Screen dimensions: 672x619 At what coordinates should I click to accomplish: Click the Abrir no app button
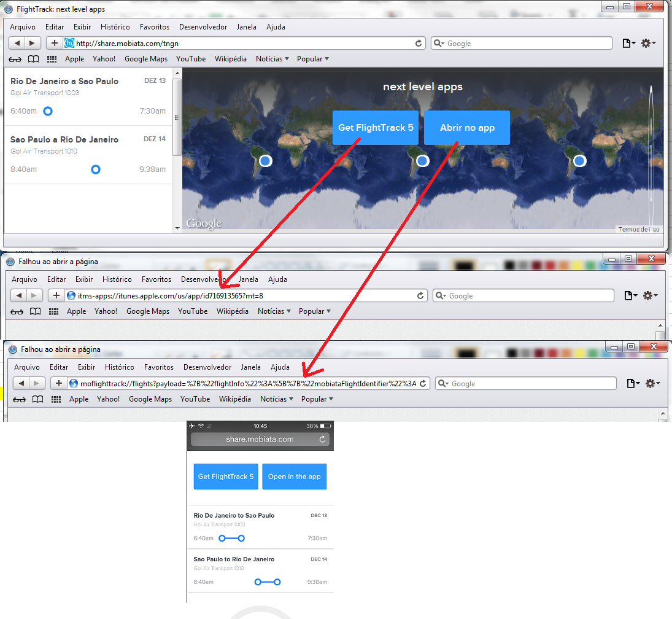click(467, 128)
